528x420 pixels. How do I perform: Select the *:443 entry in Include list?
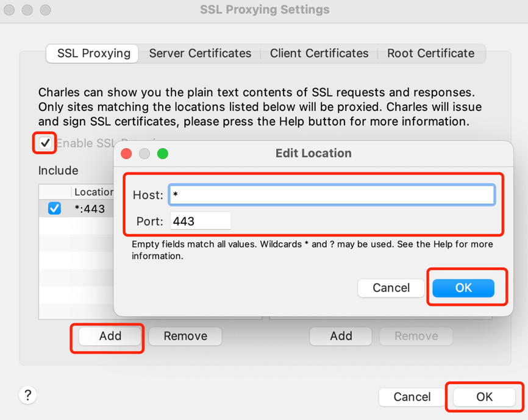point(90,209)
